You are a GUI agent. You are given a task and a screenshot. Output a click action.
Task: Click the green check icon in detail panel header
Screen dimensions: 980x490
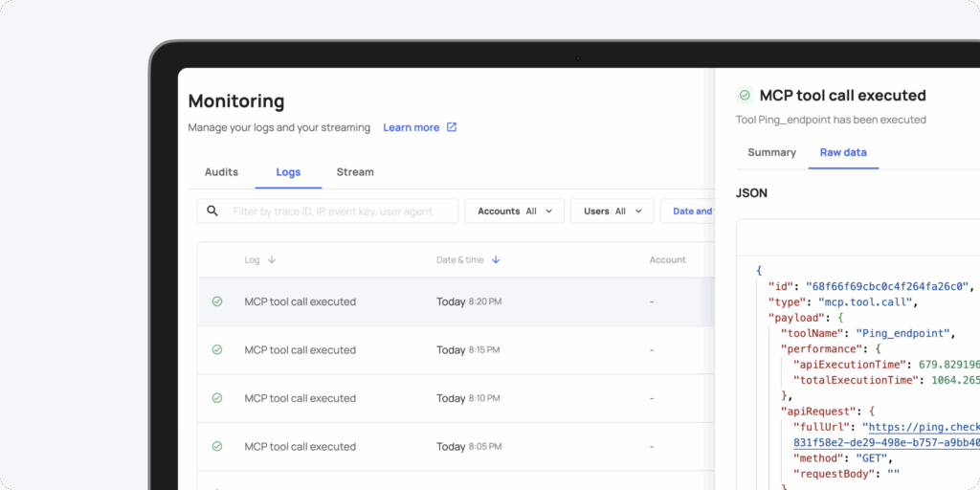[x=745, y=96]
